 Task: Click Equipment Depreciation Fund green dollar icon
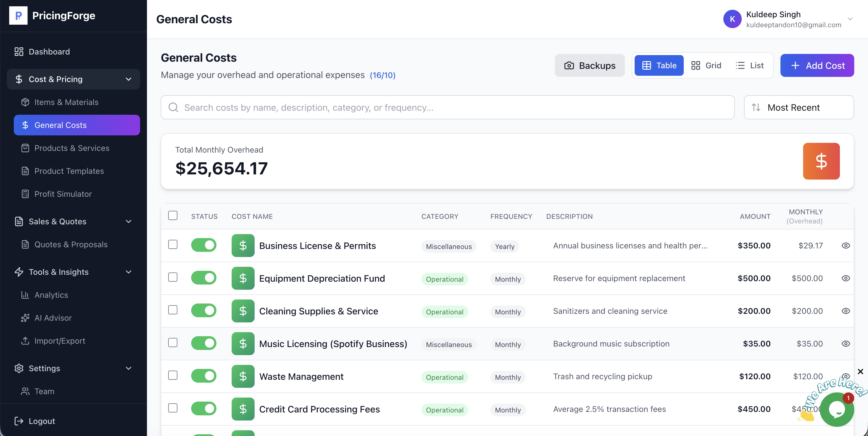tap(243, 279)
